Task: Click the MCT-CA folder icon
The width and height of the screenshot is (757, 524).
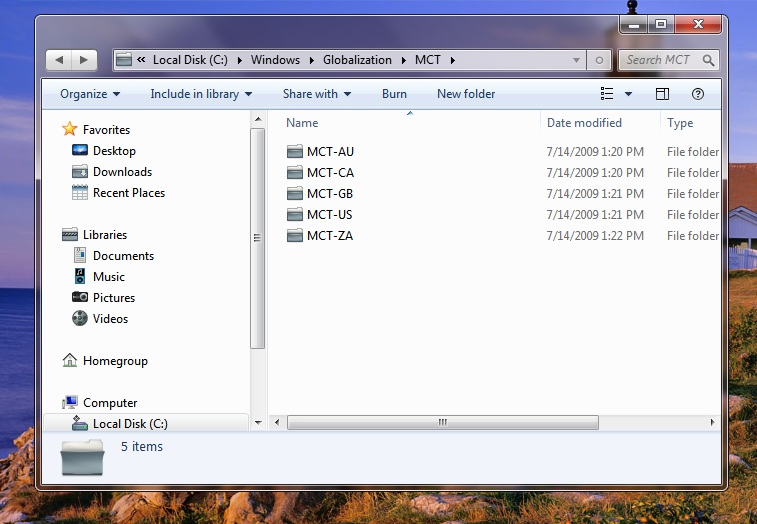Action: pos(294,172)
